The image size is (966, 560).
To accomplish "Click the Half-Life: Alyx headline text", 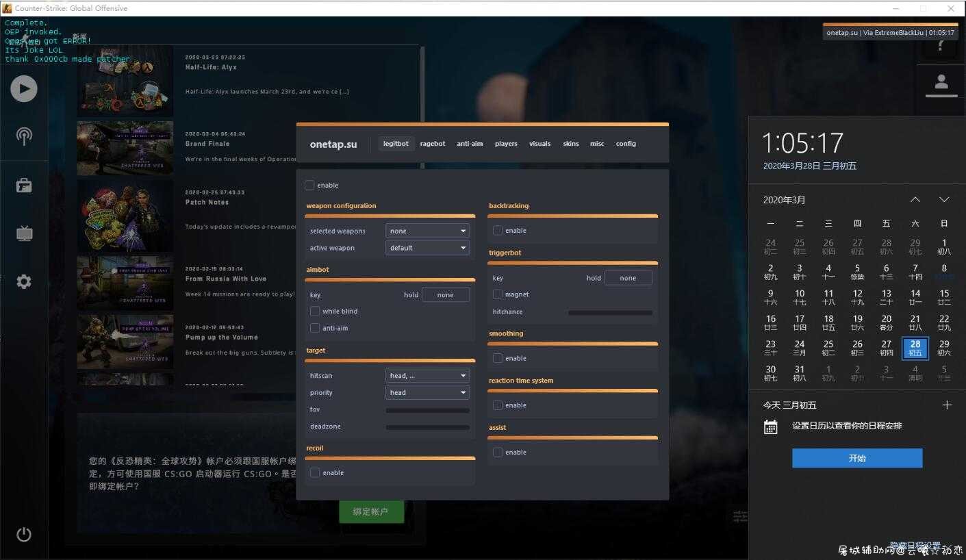I will (211, 68).
